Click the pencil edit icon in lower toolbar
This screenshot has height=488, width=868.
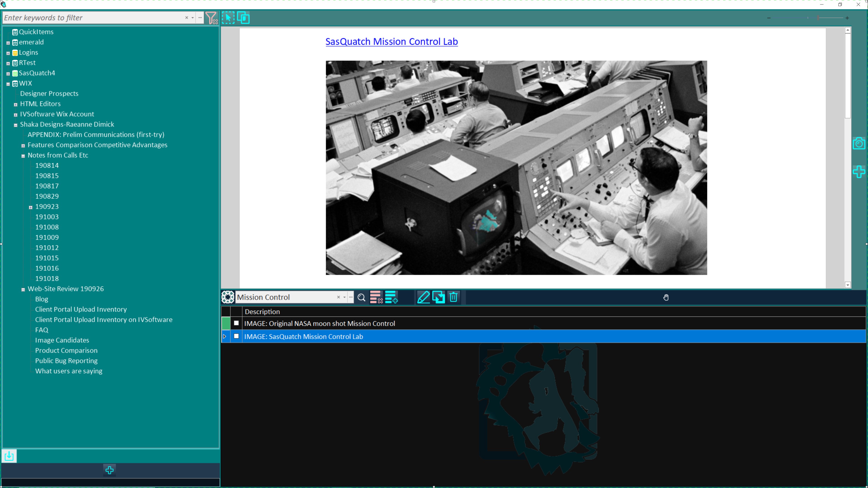point(423,297)
